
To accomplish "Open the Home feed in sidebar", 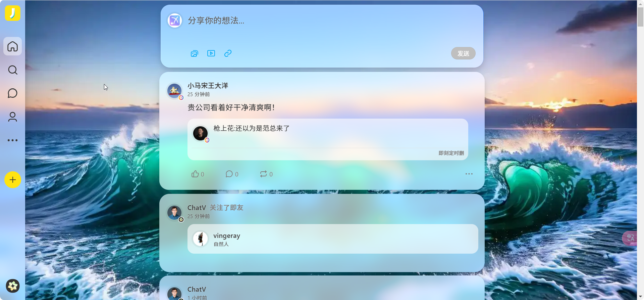I will click(x=13, y=46).
